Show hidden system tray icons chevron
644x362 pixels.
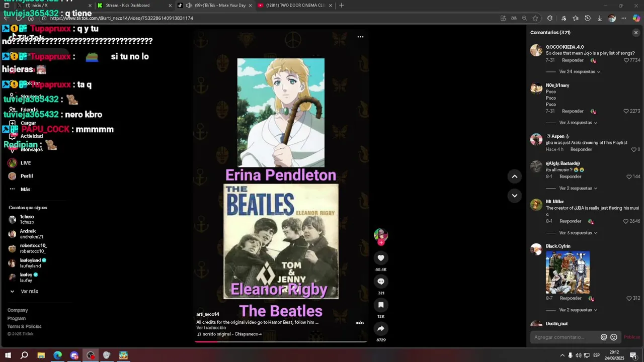pos(562,355)
